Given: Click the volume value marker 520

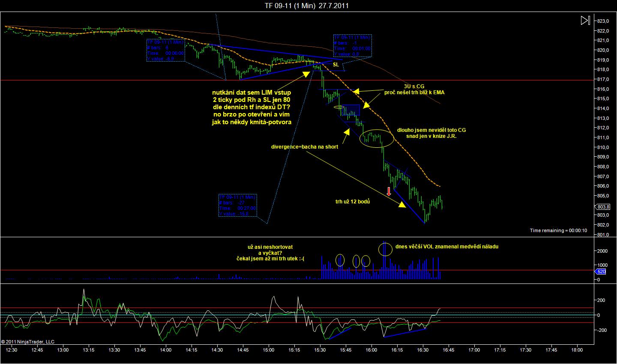Looking at the screenshot, I should coord(601,271).
